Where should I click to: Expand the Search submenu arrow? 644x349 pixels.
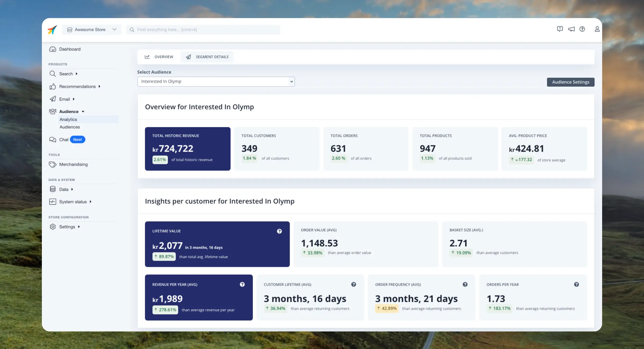point(76,74)
